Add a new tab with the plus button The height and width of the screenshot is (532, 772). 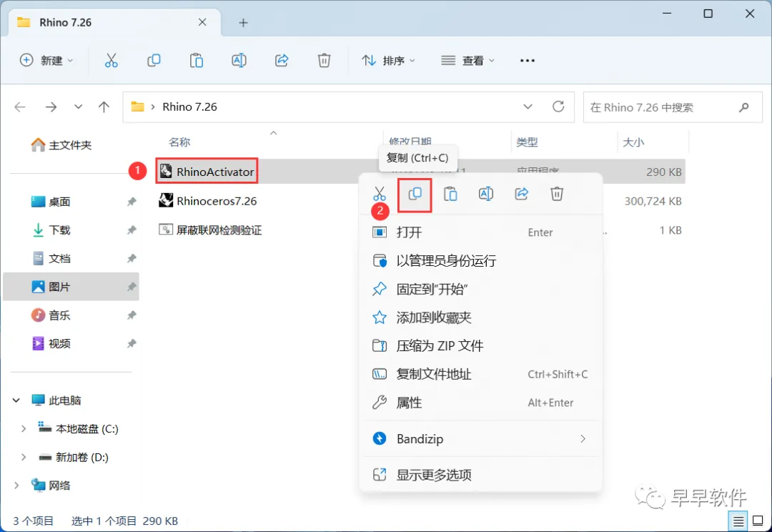tap(243, 23)
